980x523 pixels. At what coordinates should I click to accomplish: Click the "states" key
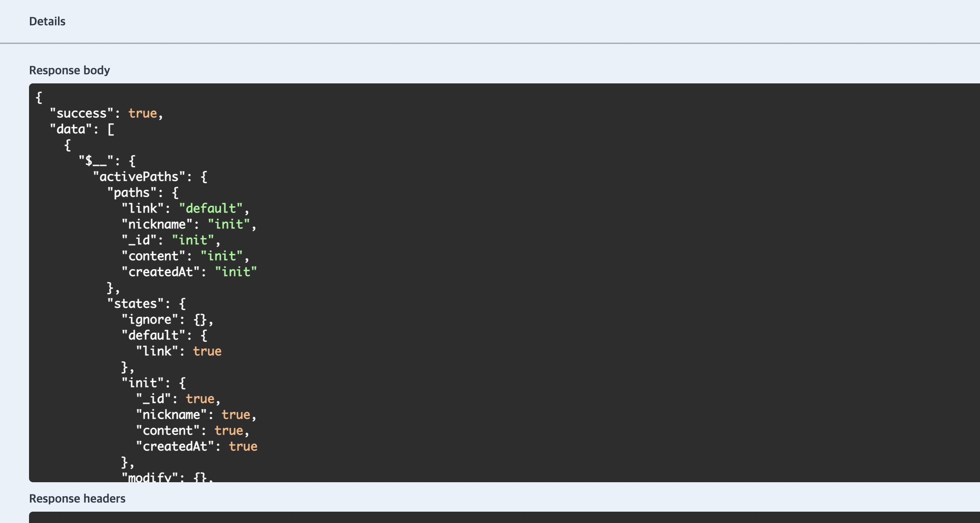[x=135, y=304]
